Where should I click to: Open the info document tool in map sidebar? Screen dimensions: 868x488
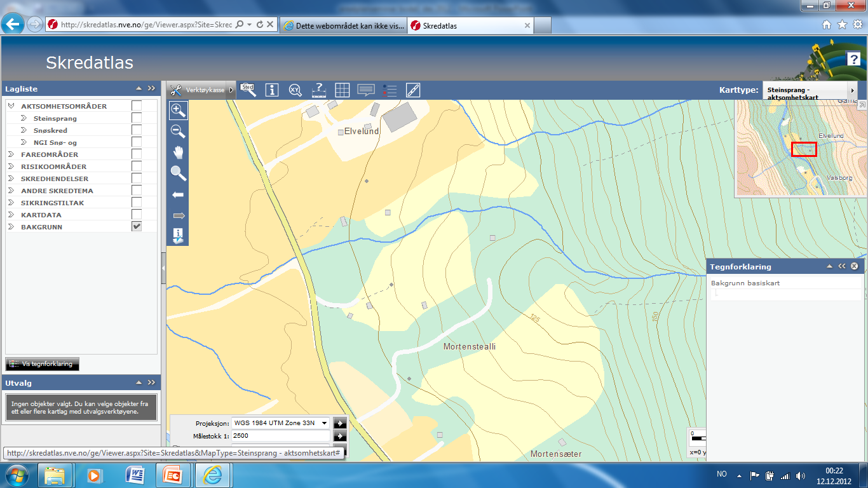coord(179,236)
